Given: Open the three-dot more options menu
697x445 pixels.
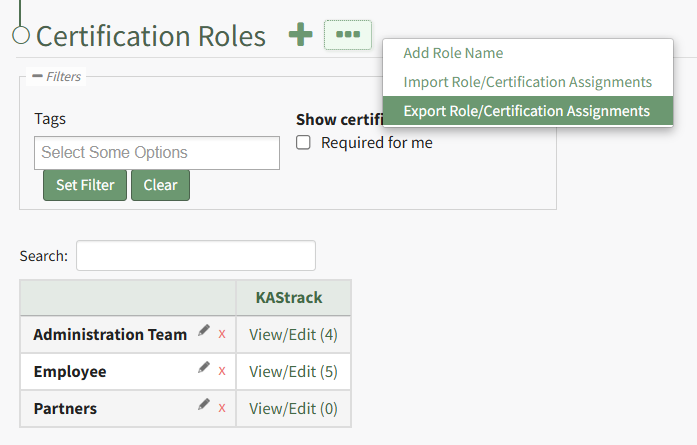Looking at the screenshot, I should click(347, 35).
